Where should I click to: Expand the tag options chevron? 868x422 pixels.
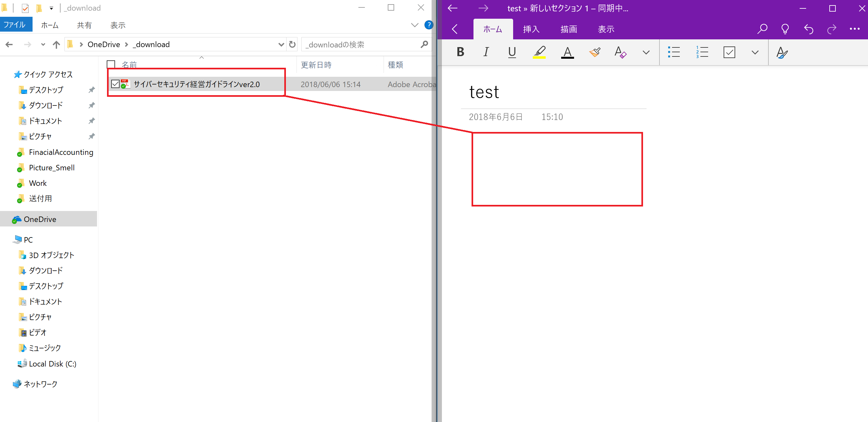755,52
